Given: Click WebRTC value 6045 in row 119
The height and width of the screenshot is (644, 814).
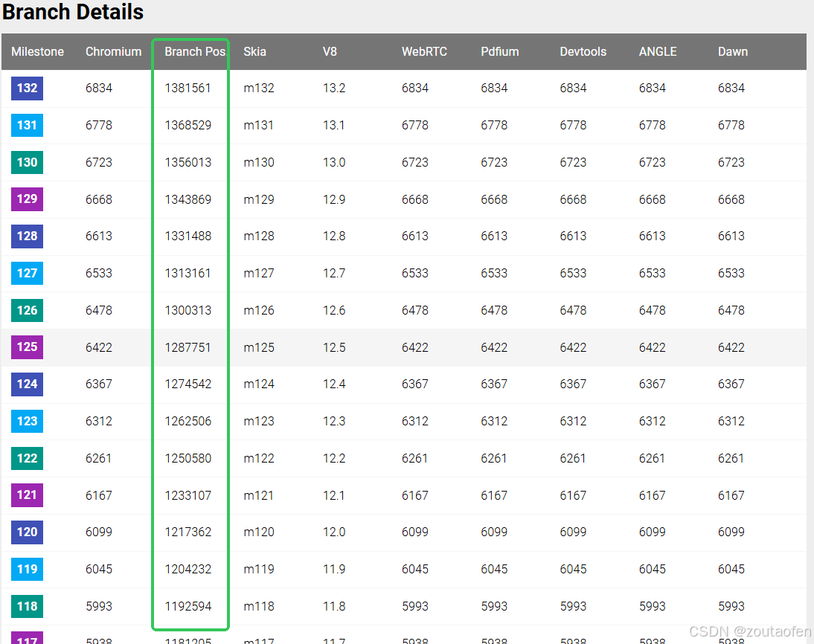Looking at the screenshot, I should (x=414, y=570).
